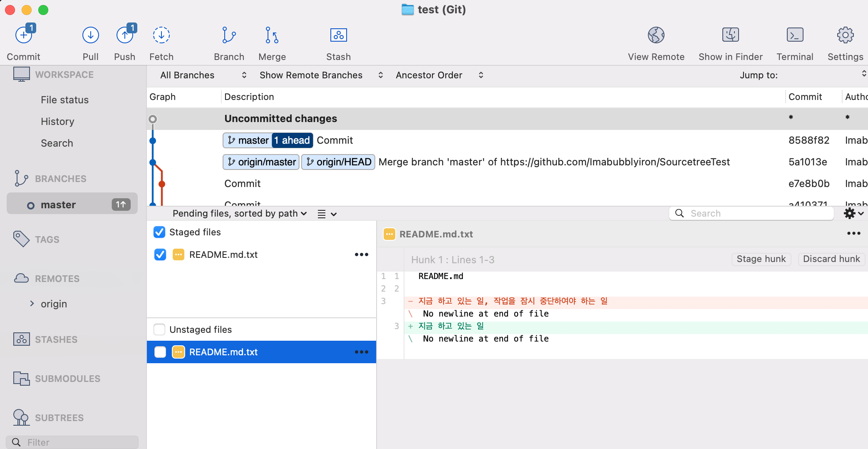The height and width of the screenshot is (449, 868).
Task: Launch the Terminal toolbar icon
Action: tap(795, 35)
